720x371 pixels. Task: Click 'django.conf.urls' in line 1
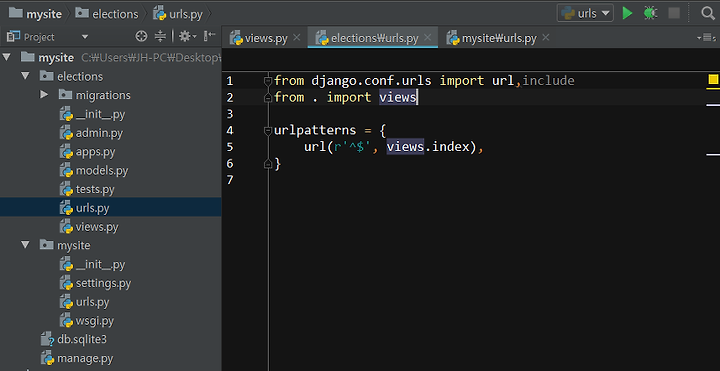click(371, 81)
